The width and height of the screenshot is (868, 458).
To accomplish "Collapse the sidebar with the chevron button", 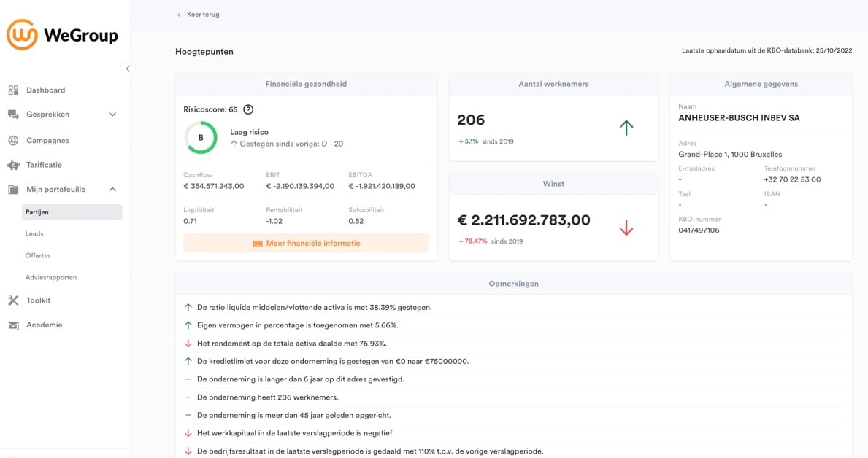I will [x=128, y=69].
